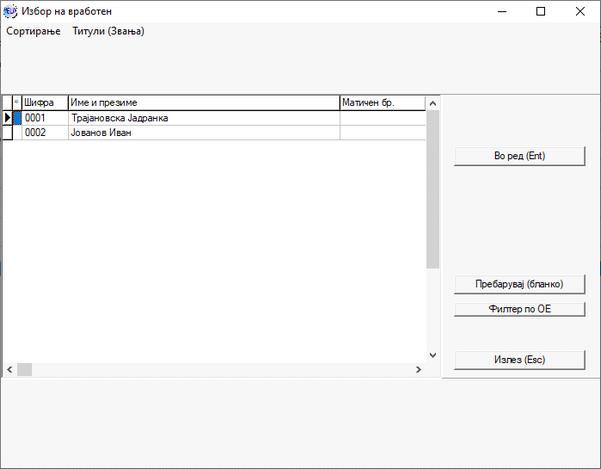
Task: Apply the Филтер по ОЕ filter button
Action: tap(519, 309)
